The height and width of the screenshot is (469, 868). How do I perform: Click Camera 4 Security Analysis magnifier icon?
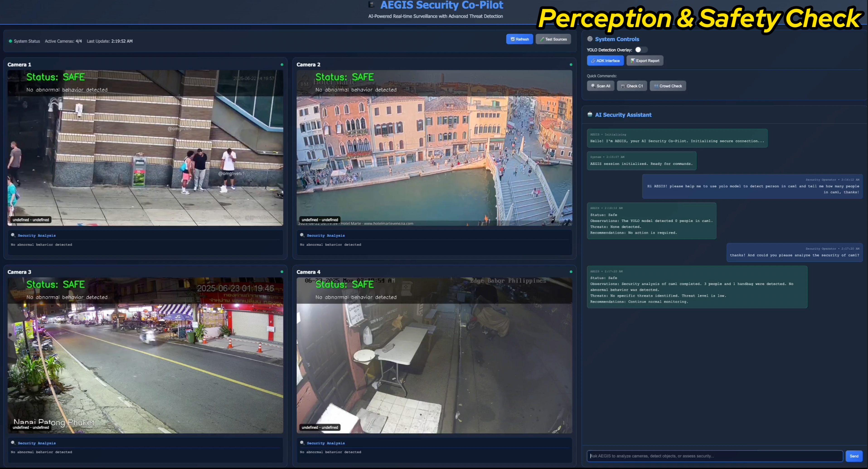(302, 443)
